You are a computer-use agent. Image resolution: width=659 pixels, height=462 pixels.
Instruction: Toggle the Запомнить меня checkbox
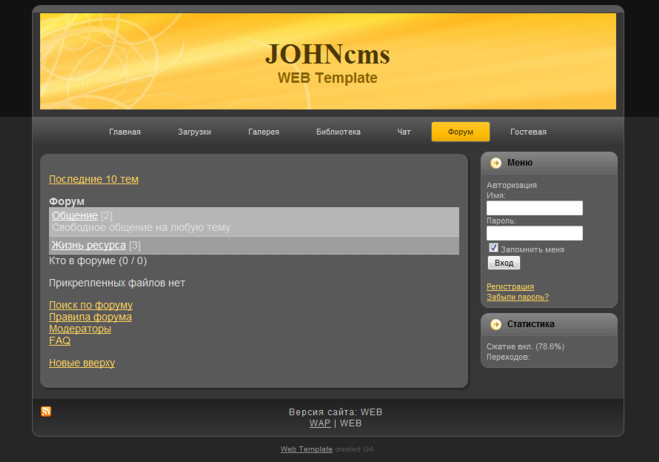[x=493, y=248]
